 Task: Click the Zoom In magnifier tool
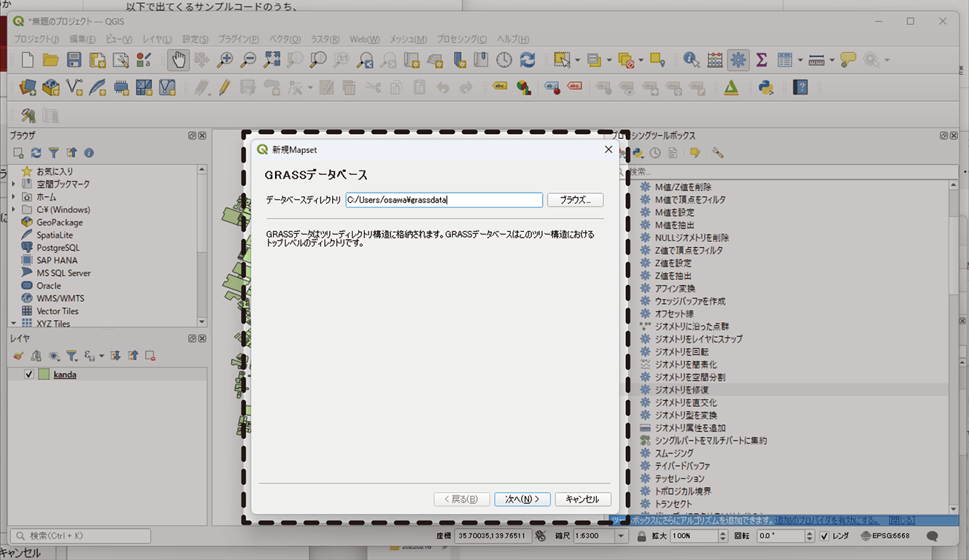pyautogui.click(x=225, y=61)
